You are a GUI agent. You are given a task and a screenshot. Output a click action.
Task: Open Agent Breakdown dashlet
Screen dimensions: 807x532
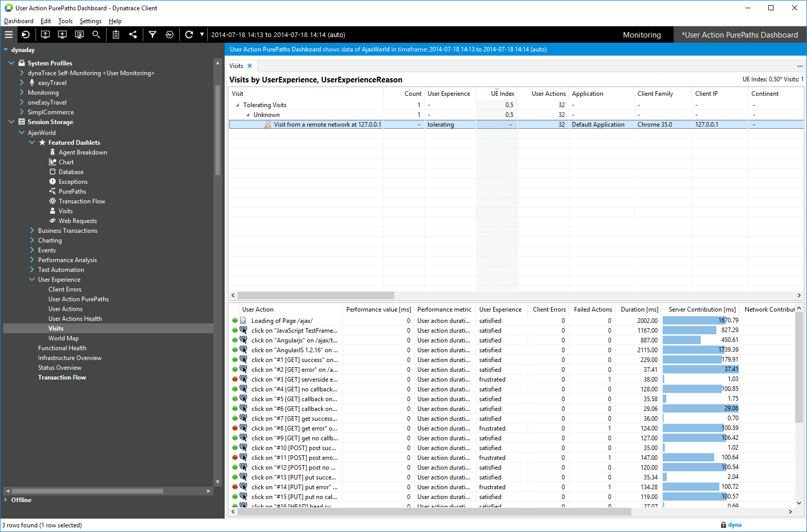point(82,152)
